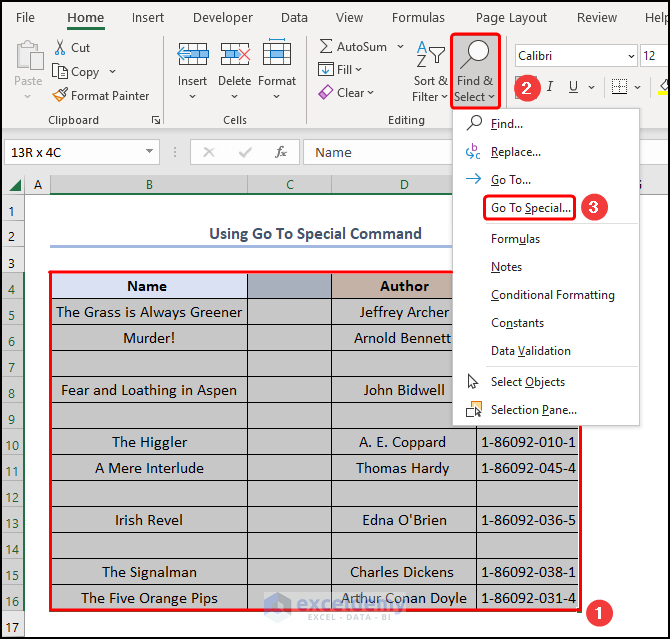Click the Selection Pane icon
670x639 pixels.
(474, 409)
